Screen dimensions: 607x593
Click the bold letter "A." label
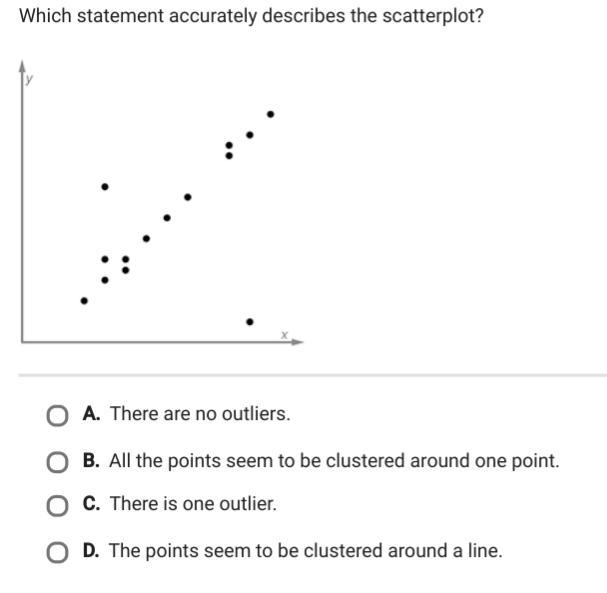pyautogui.click(x=92, y=414)
